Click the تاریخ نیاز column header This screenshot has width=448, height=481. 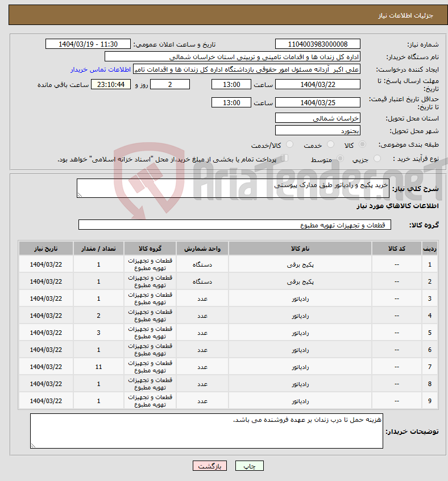(46, 248)
